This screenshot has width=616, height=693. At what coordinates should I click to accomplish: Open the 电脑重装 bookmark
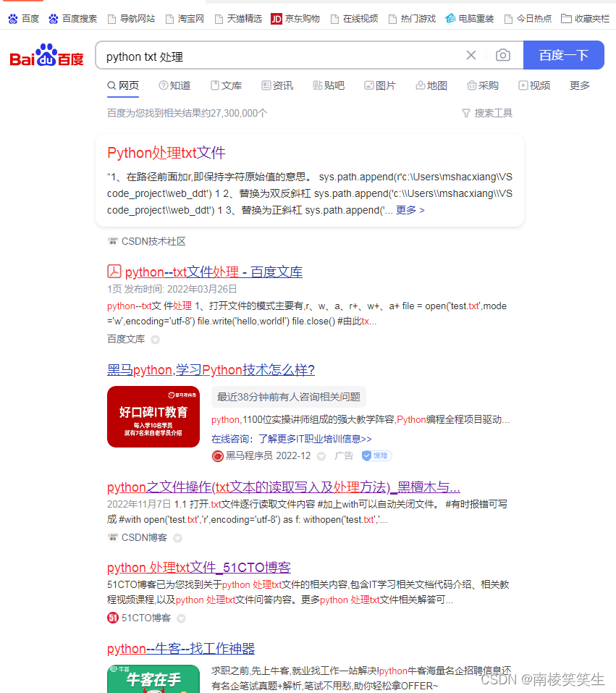[x=470, y=19]
